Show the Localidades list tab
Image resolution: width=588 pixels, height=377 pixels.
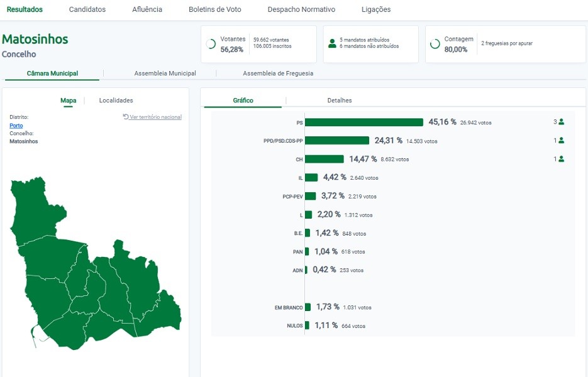[116, 101]
